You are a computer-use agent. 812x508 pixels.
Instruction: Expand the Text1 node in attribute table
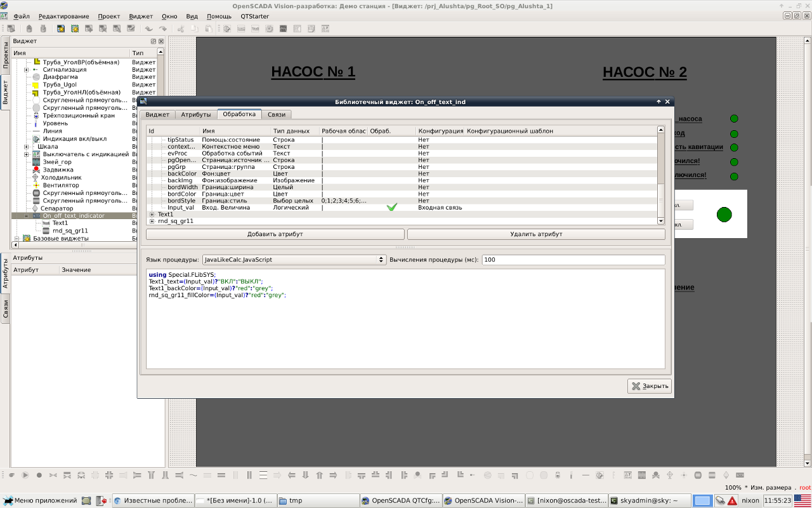[x=152, y=215]
